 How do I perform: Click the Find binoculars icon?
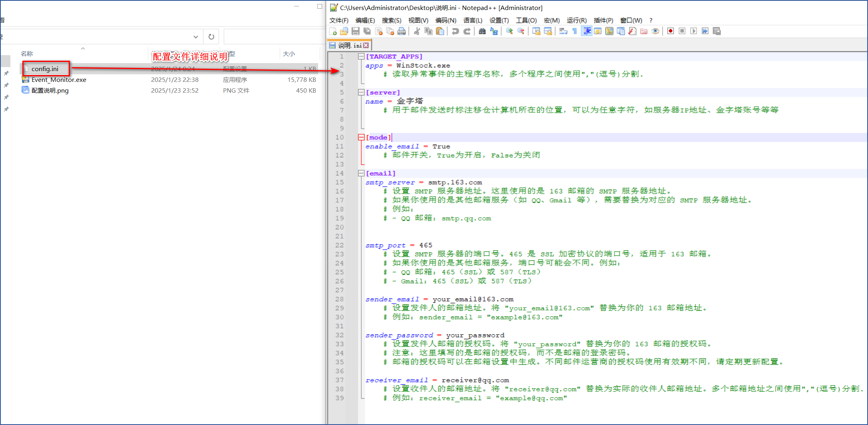click(x=482, y=31)
